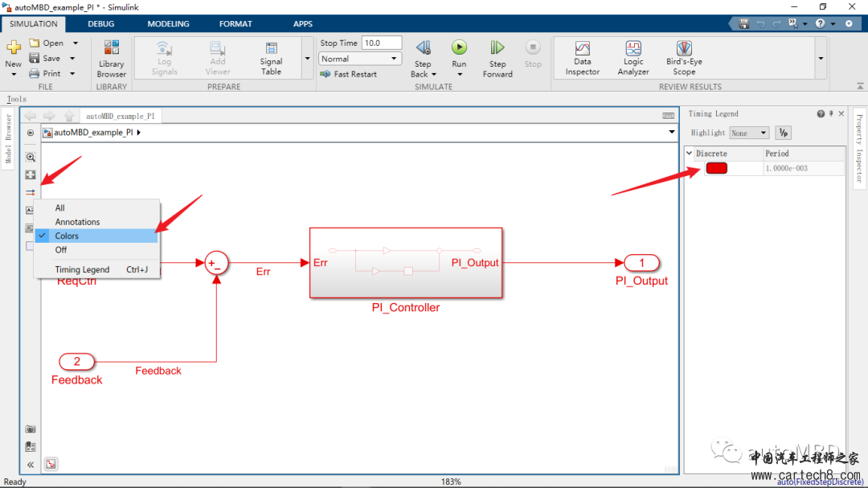Viewport: 868px width, 488px height.
Task: Select the Feedback inport block
Action: 77,362
